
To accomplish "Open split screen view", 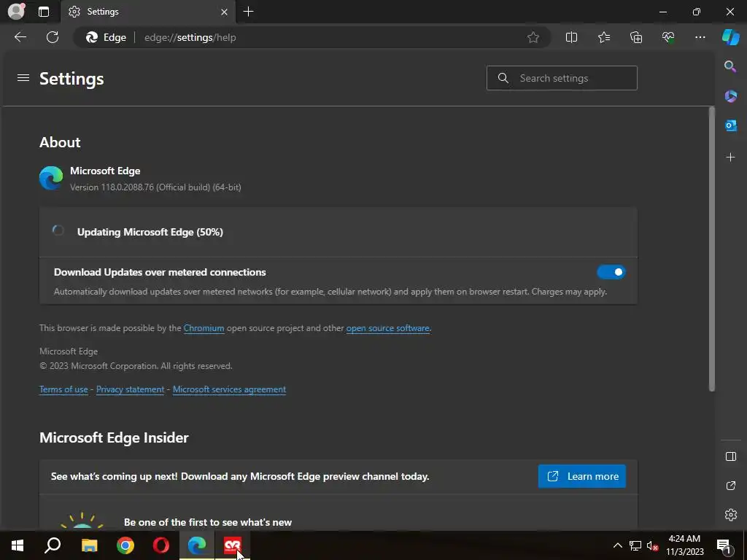I will 571,37.
